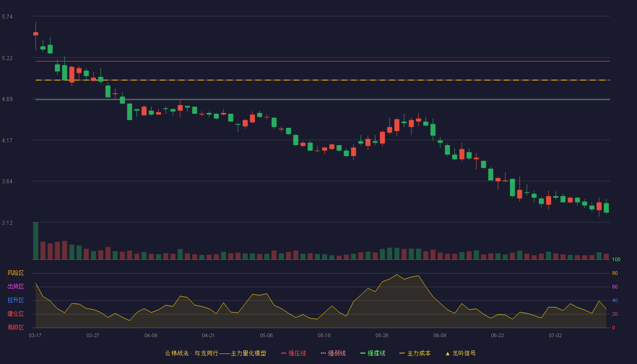Toggle the 强压线 legend item

(x=293, y=353)
